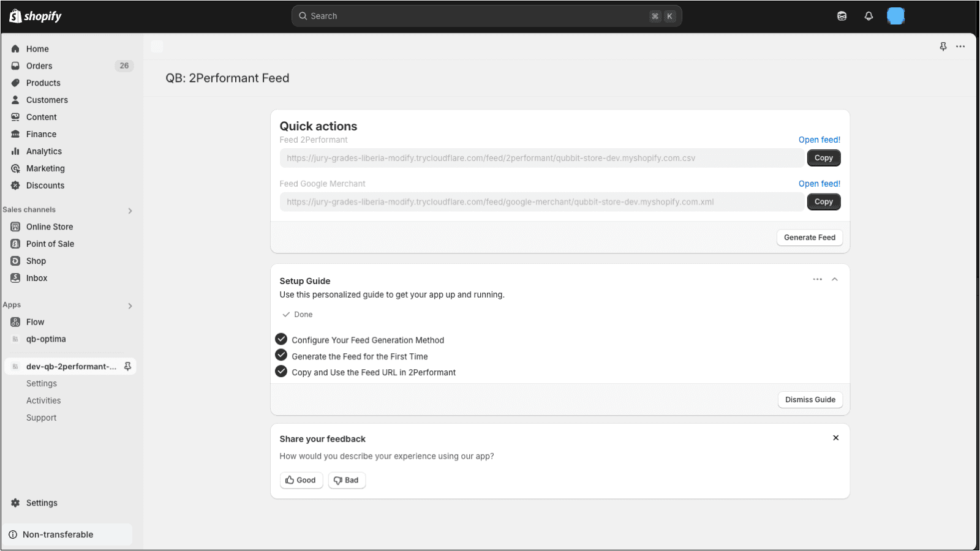Click the Discounts icon
Viewport: 980px width, 551px height.
(15, 186)
